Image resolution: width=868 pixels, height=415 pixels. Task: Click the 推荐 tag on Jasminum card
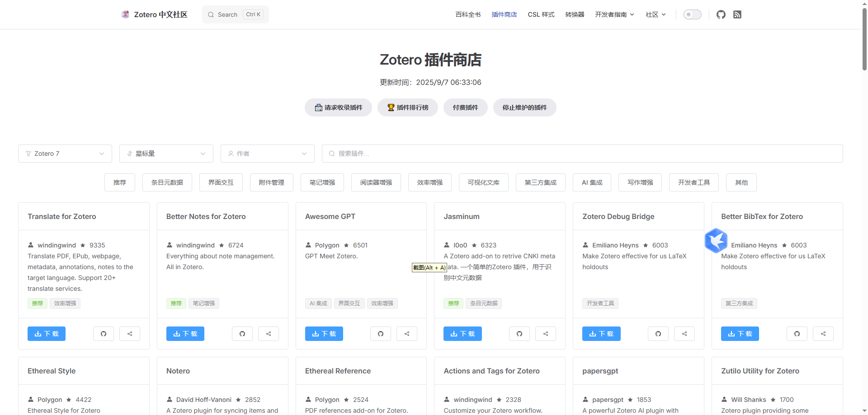pos(453,303)
